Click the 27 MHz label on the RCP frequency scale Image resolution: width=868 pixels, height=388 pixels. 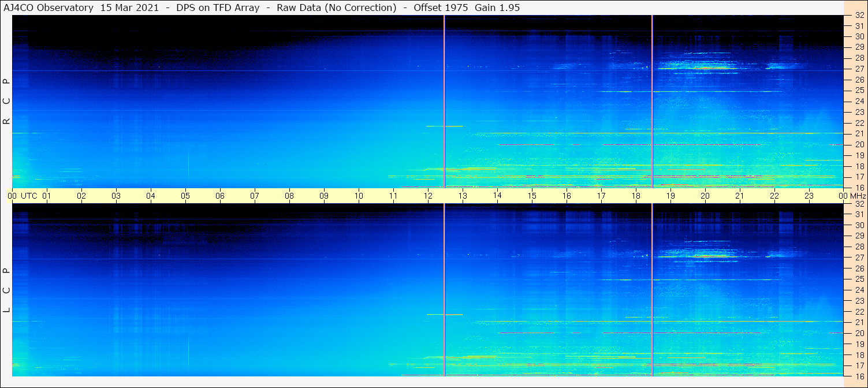coord(859,69)
